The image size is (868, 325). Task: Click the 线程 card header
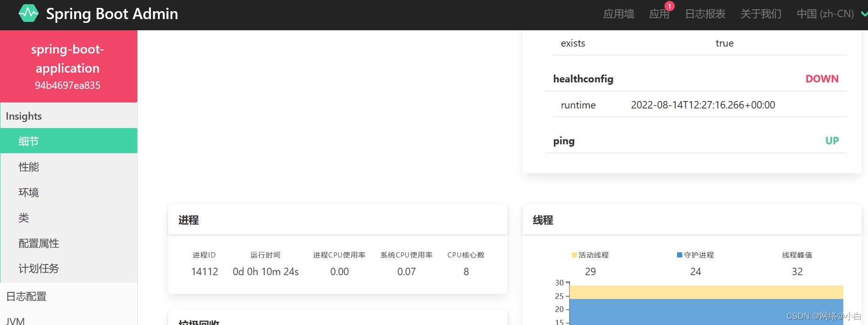pyautogui.click(x=692, y=220)
